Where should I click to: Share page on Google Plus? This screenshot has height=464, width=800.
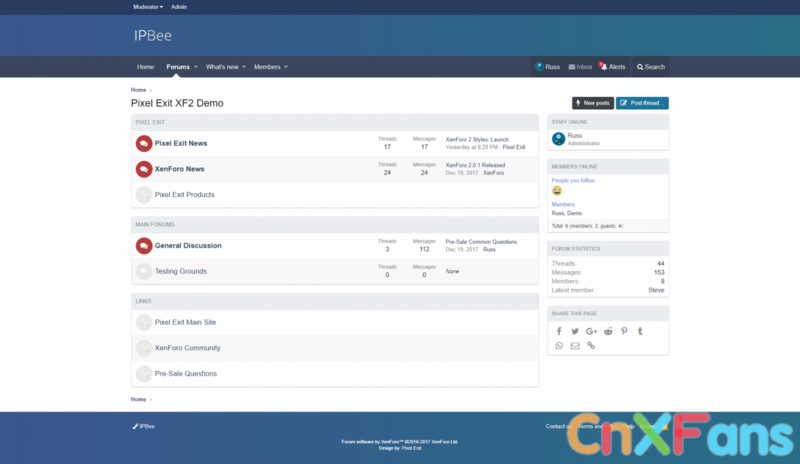(591, 331)
